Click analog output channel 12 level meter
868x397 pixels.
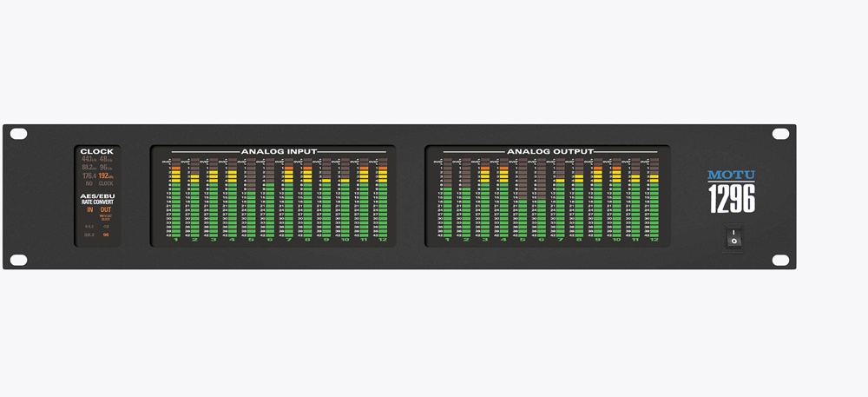[654, 198]
